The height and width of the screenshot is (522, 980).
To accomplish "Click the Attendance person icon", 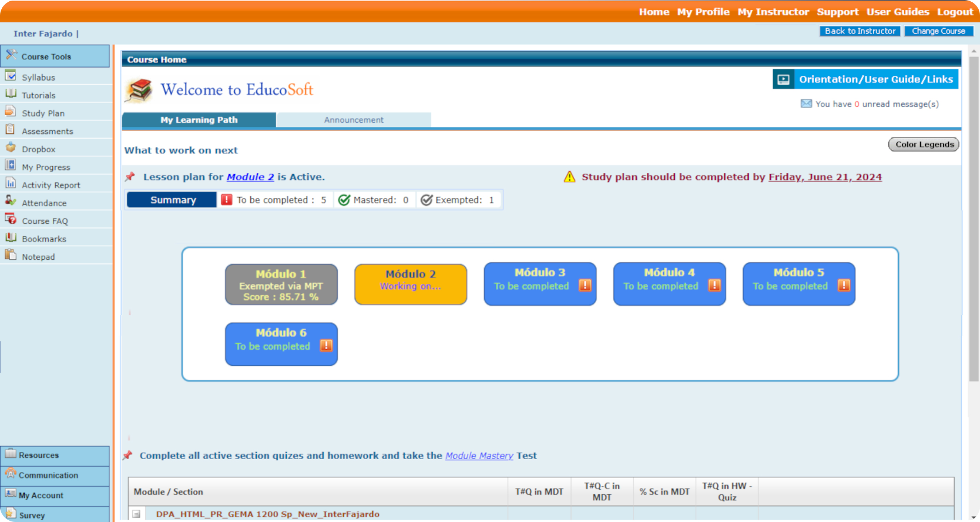I will [11, 201].
